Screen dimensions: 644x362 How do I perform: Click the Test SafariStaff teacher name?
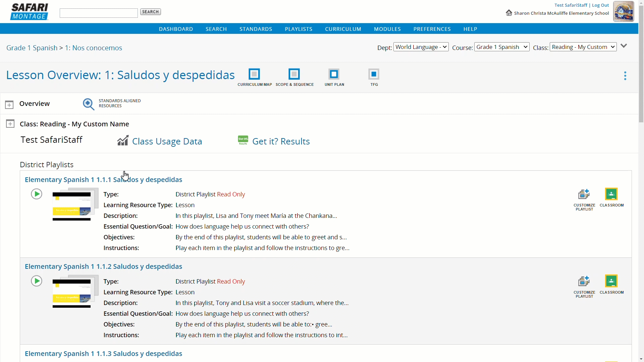pyautogui.click(x=52, y=140)
